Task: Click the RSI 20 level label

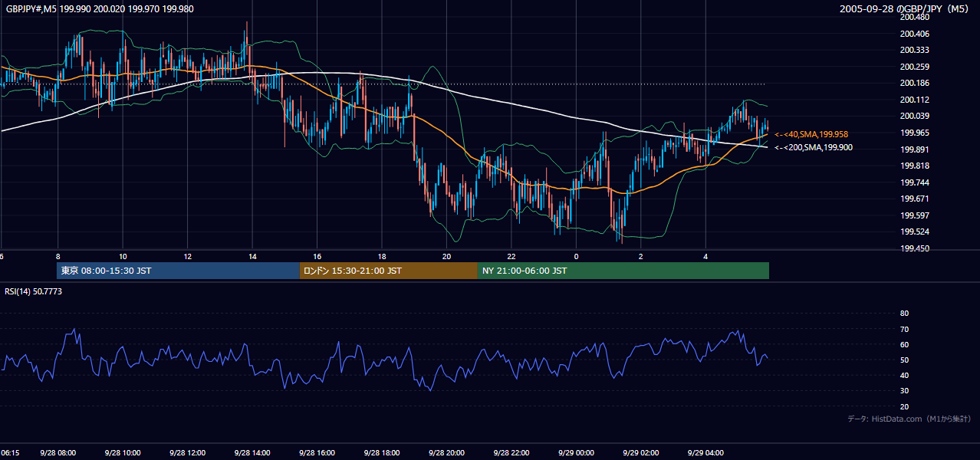Action: 904,407
